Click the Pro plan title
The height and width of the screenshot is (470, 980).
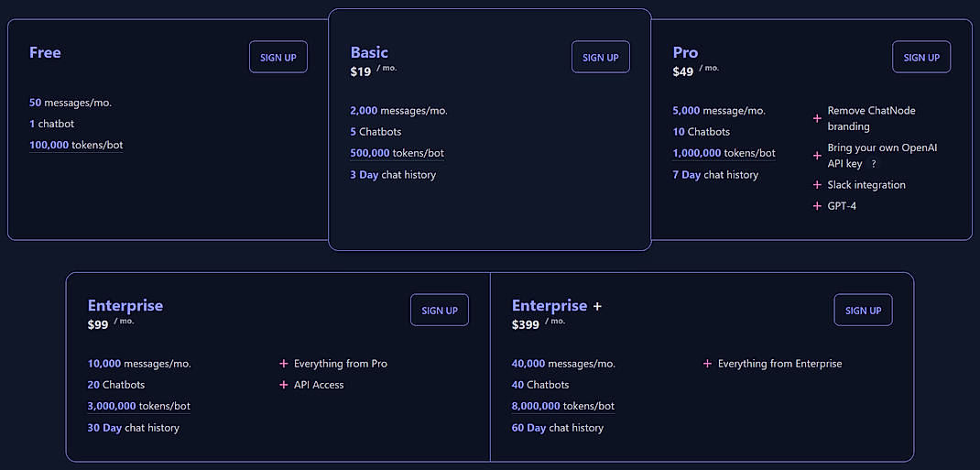(x=686, y=52)
